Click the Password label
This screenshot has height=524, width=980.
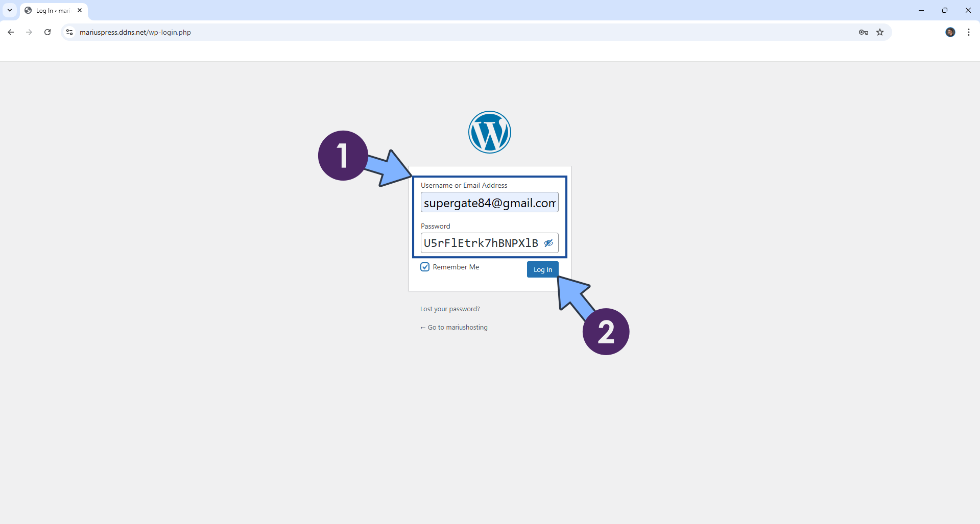pyautogui.click(x=435, y=226)
